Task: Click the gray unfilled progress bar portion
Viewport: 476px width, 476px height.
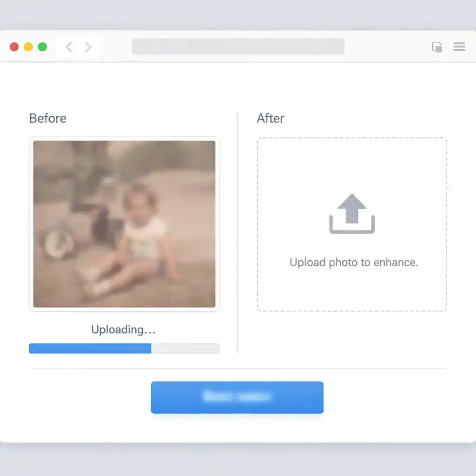Action: pyautogui.click(x=185, y=349)
